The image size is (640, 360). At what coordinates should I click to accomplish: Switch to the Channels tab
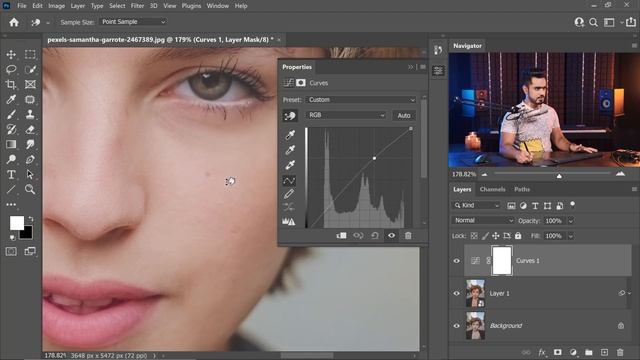[x=492, y=189]
